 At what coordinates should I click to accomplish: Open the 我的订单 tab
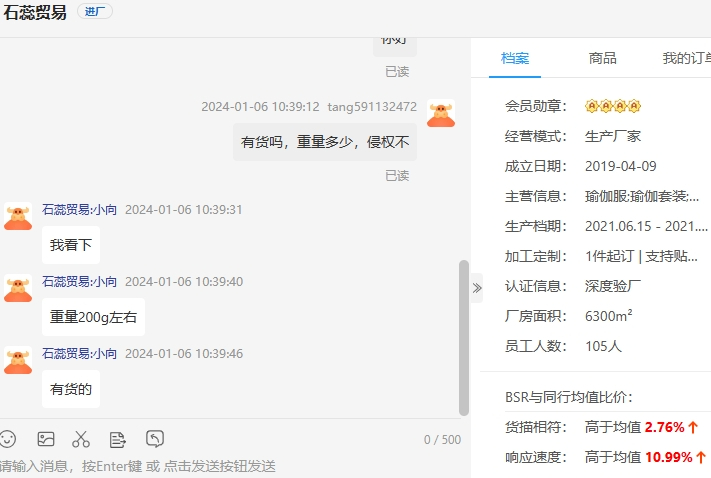686,58
